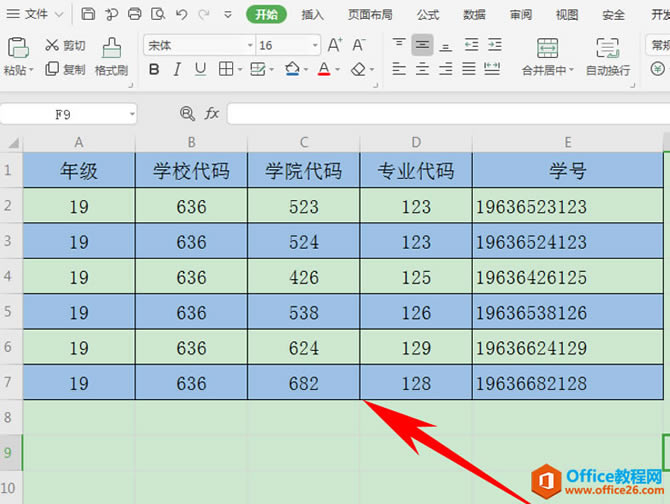Click the borders icon
This screenshot has width=670, height=504.
(x=226, y=69)
